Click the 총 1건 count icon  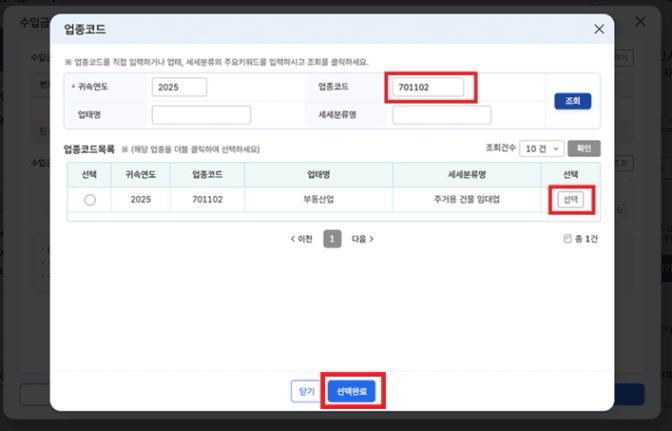click(567, 239)
